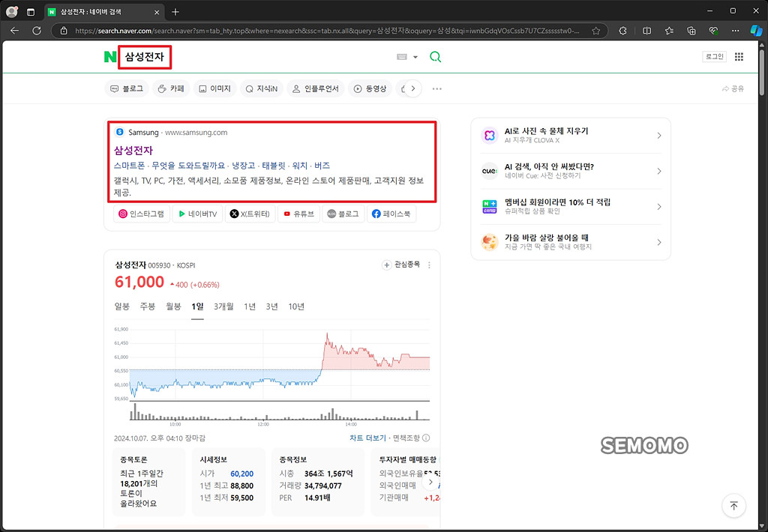Screen dimensions: 768x532
Task: Click the 면책조항 info icon
Action: (426, 438)
